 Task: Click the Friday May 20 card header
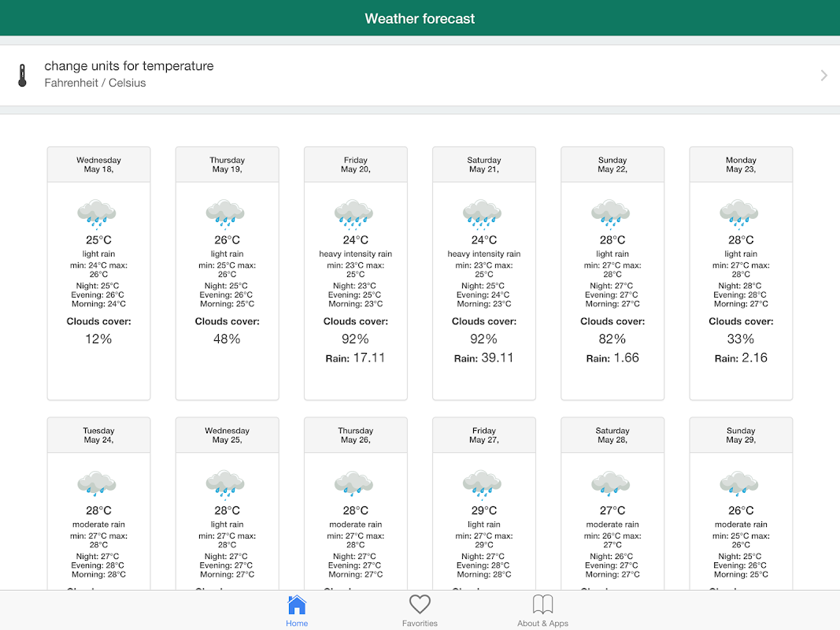point(356,165)
